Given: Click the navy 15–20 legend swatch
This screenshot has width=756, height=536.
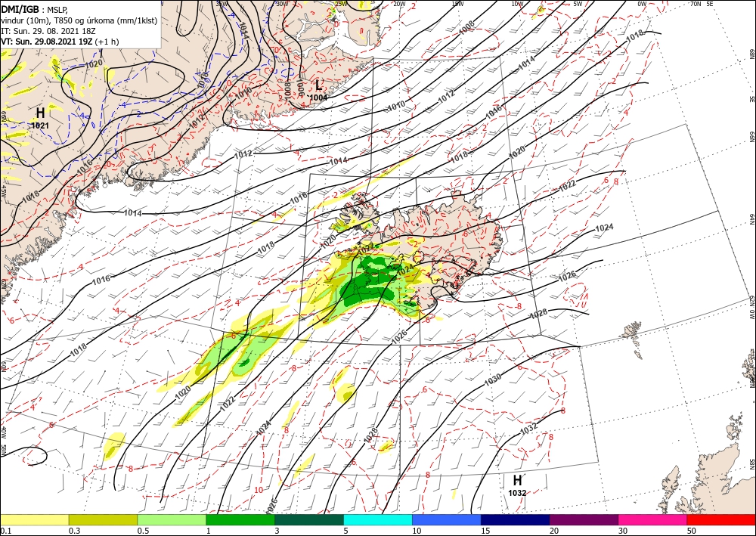Looking at the screenshot, I should click(516, 519).
